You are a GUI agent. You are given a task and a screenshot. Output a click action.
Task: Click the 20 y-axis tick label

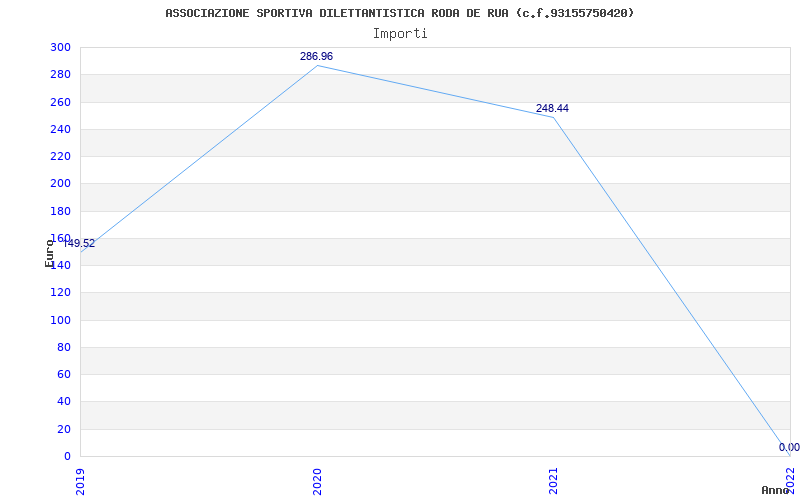pos(64,429)
